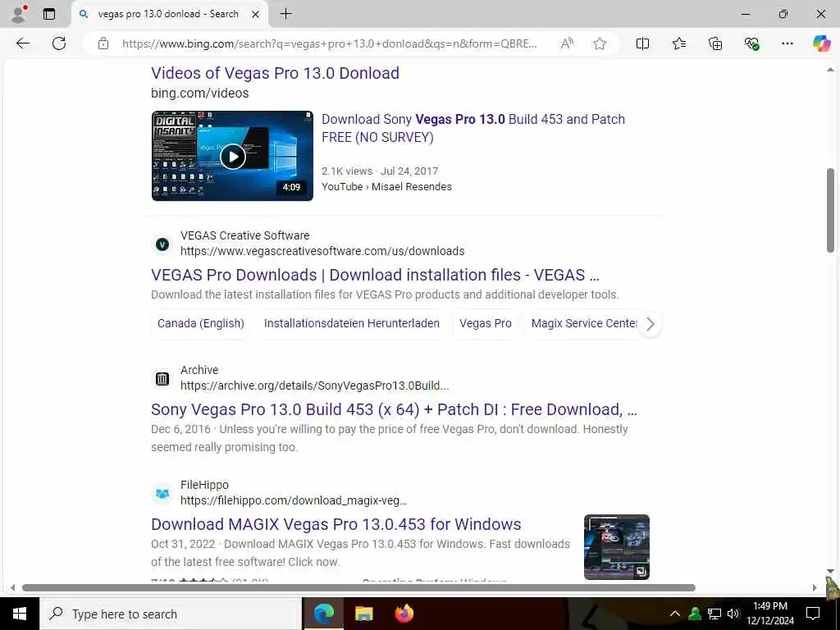Open Download MAGIX Vegas Pro 13.0.453 for Windows
Viewport: 840px width, 630px height.
(336, 524)
